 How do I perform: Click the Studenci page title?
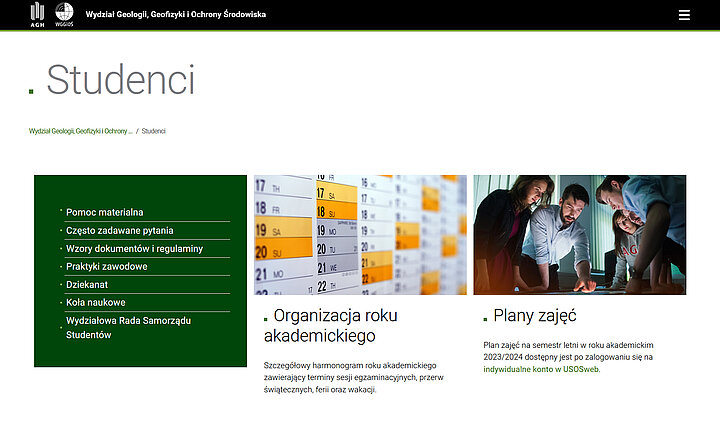point(121,80)
